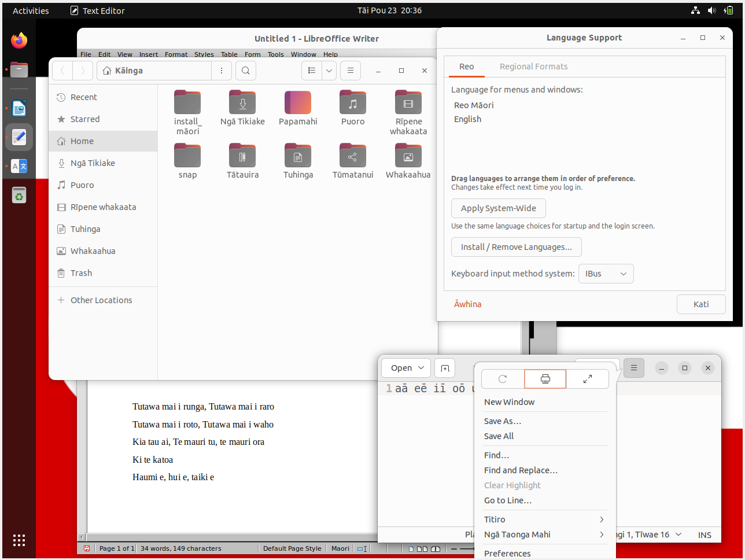The height and width of the screenshot is (560, 745).
Task: Open the view options chevron in Files
Action: 329,70
